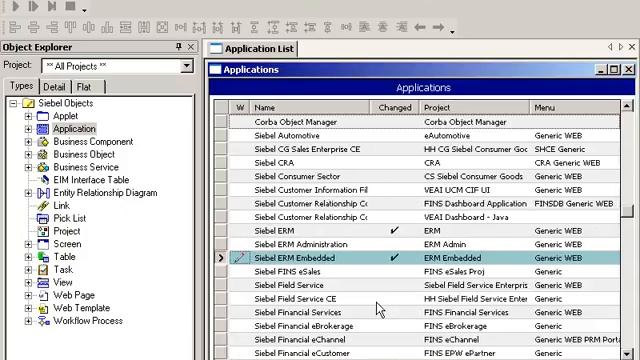Viewport: 640px width, 360px height.
Task: Sort by the Name column header
Action: click(309, 108)
